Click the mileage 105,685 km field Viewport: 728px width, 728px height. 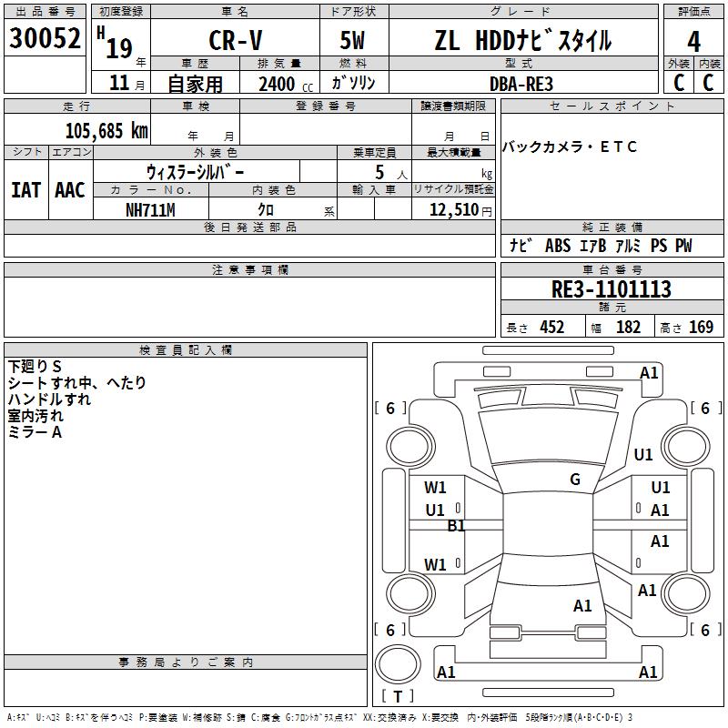(x=77, y=129)
